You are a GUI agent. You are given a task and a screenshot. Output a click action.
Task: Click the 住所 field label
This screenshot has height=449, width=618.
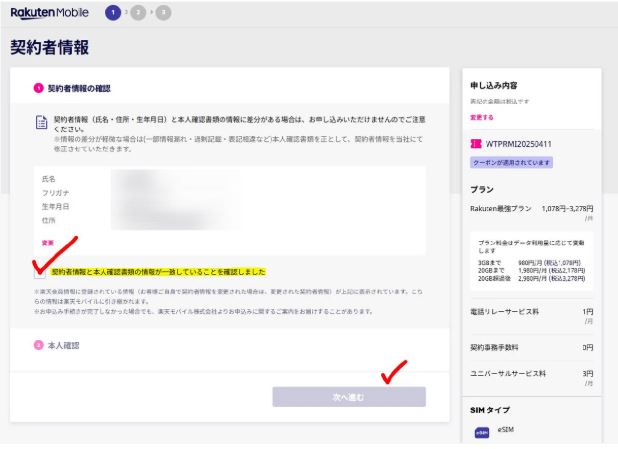[x=48, y=220]
